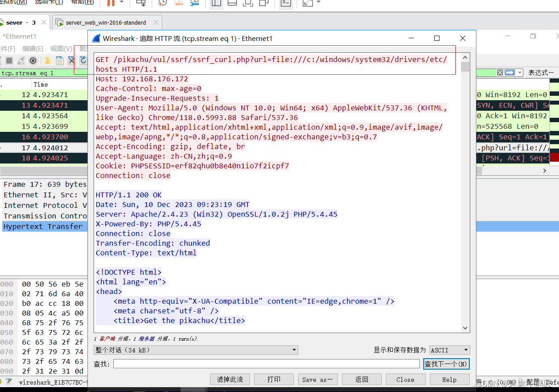559x392 pixels.
Task: Show VMware library sidebar layout icon
Action: [216, 3]
